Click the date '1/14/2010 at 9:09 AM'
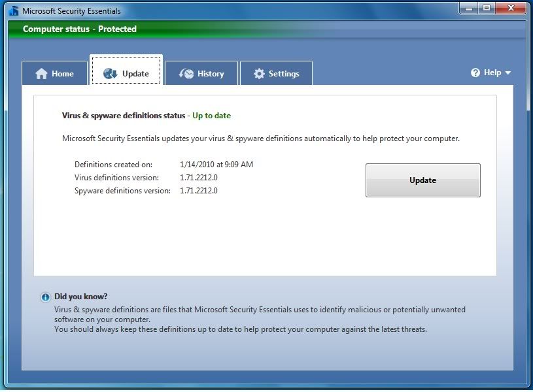 216,165
